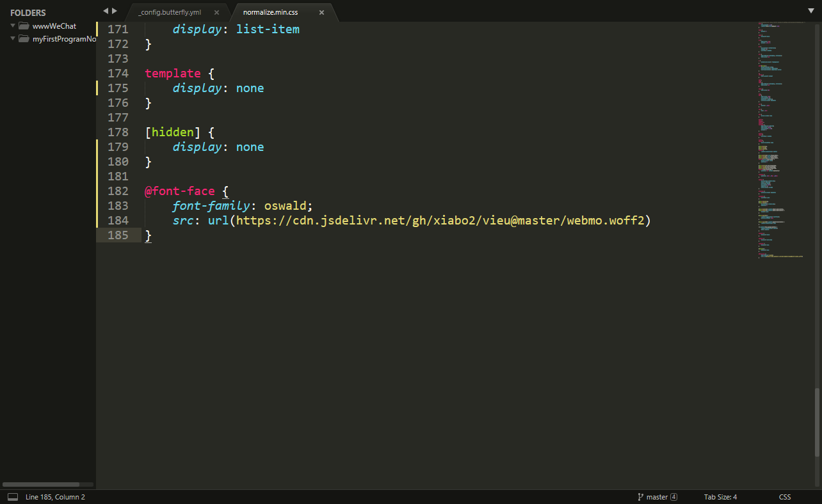Click the sidebar horizontal scrollbar
Screen dimensions: 822x504
(x=42, y=484)
